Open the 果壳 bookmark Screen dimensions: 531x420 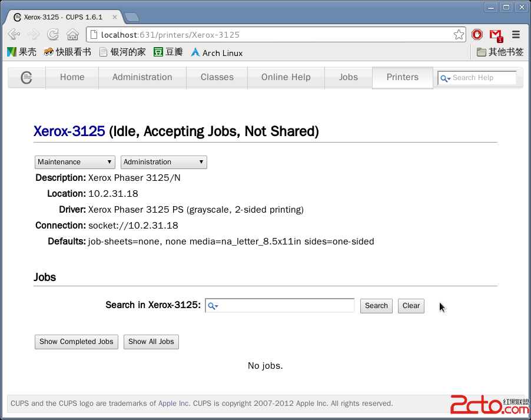tap(22, 52)
